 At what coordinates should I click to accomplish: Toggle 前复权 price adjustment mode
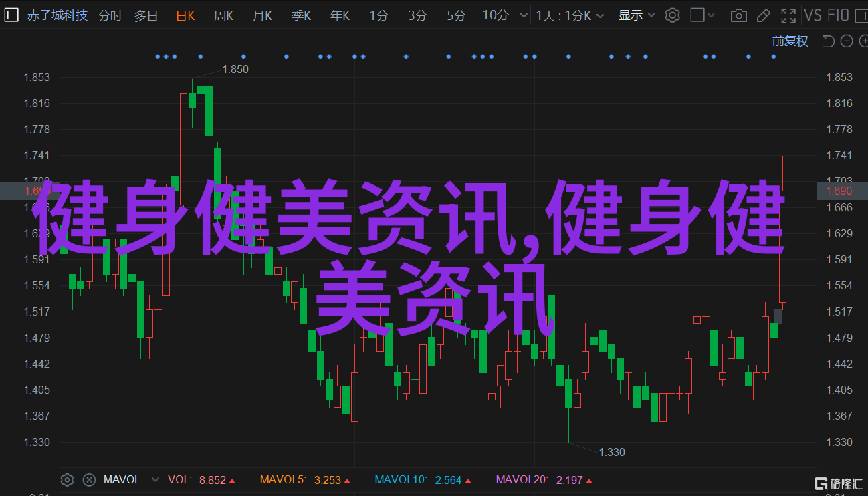click(790, 41)
